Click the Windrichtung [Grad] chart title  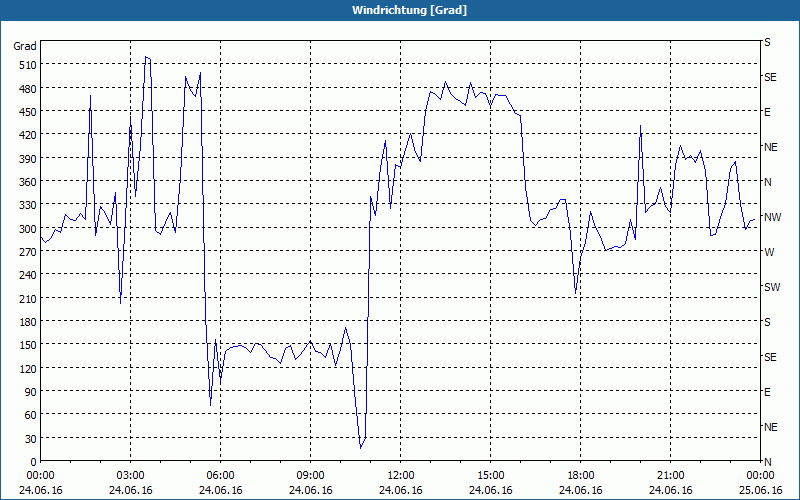[409, 10]
